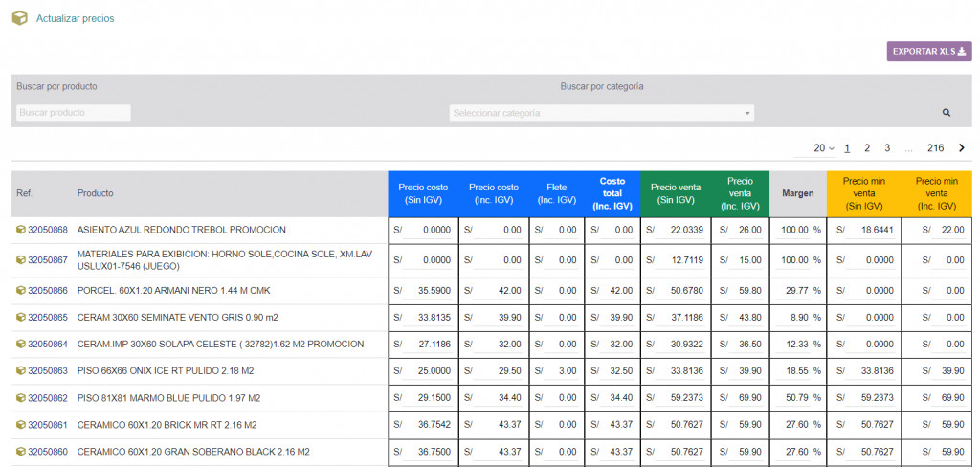
Task: Jump to pagination page 2
Action: click(867, 148)
